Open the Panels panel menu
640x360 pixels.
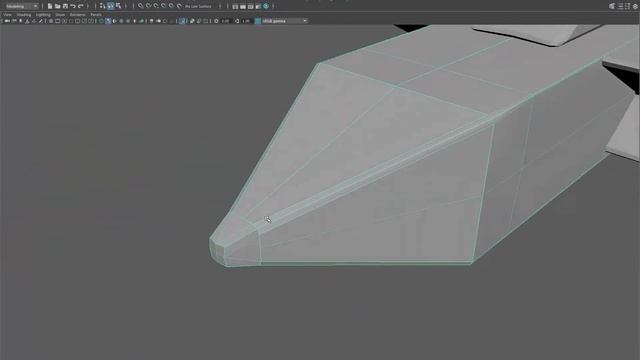96,15
